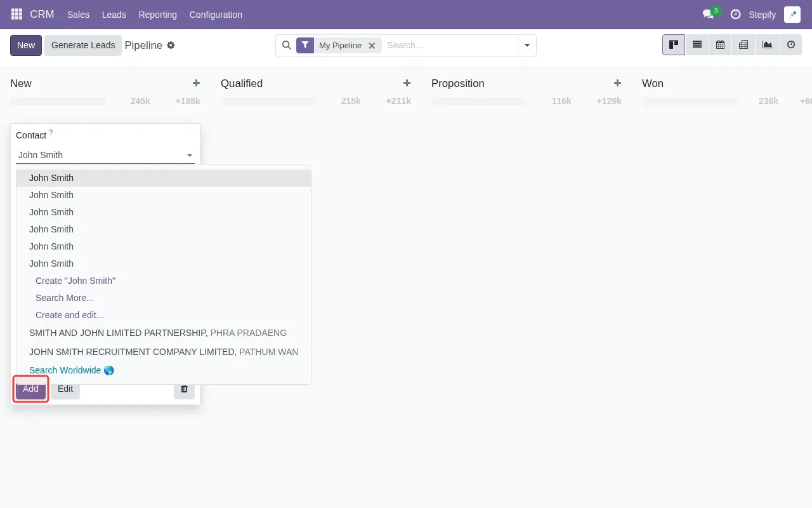Switch to Kanban view
The height and width of the screenshot is (508, 812).
click(673, 44)
